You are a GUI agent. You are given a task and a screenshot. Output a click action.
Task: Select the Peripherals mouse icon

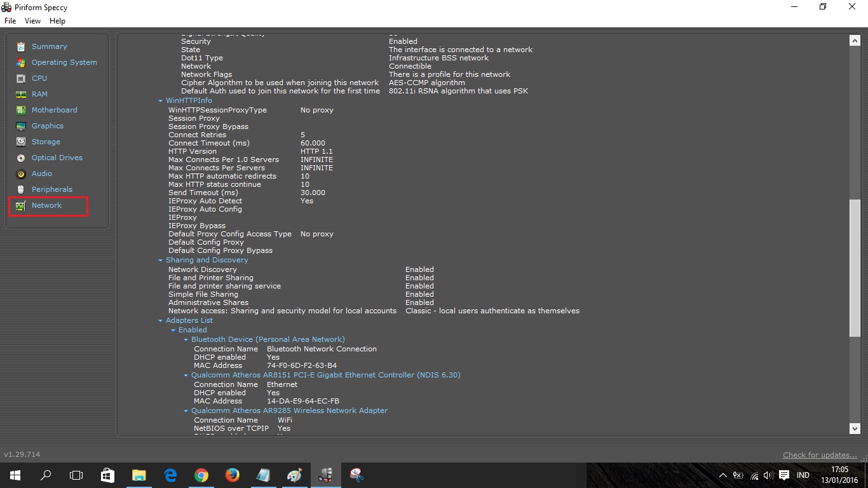click(x=21, y=189)
